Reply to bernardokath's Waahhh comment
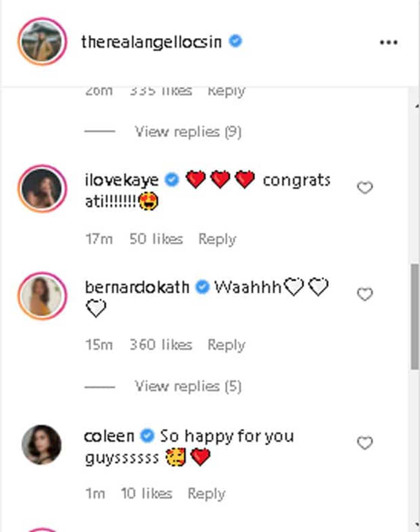Screen dimensions: 420x532 click(226, 345)
